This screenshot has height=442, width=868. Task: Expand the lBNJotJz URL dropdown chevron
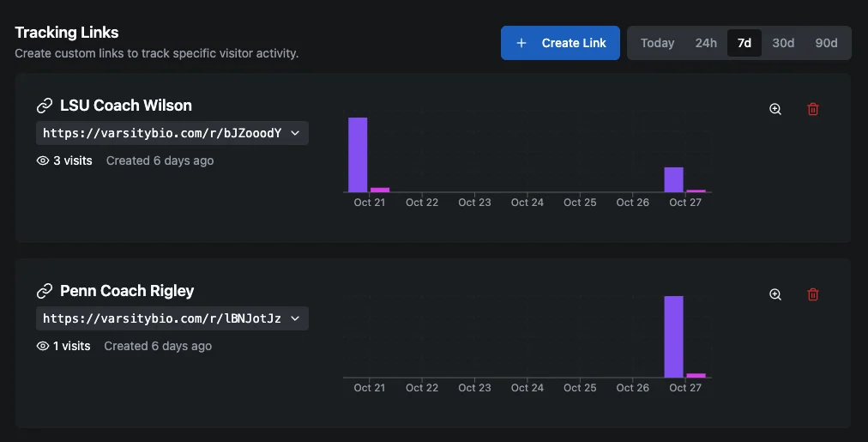[295, 318]
